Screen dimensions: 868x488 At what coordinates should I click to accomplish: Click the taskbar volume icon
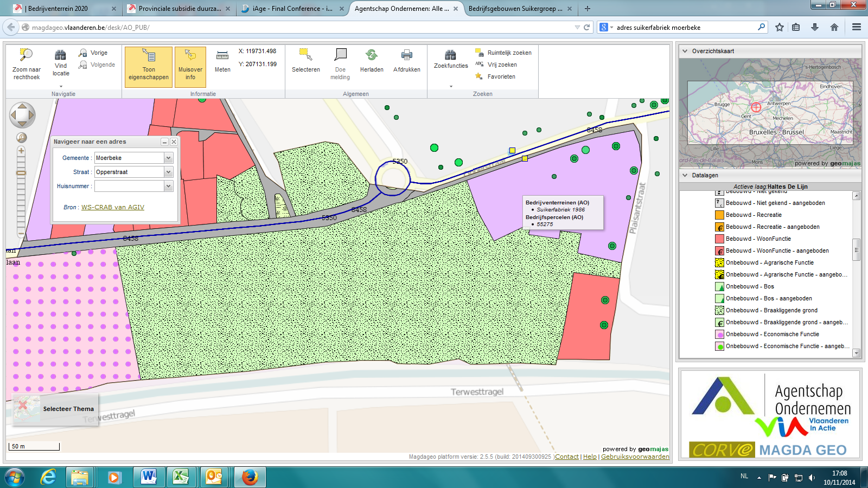pyautogui.click(x=812, y=477)
